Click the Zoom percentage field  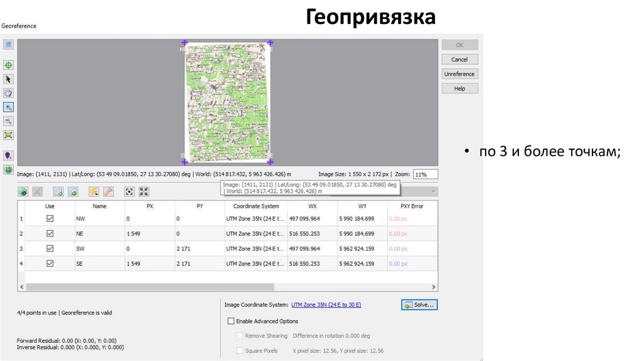425,174
